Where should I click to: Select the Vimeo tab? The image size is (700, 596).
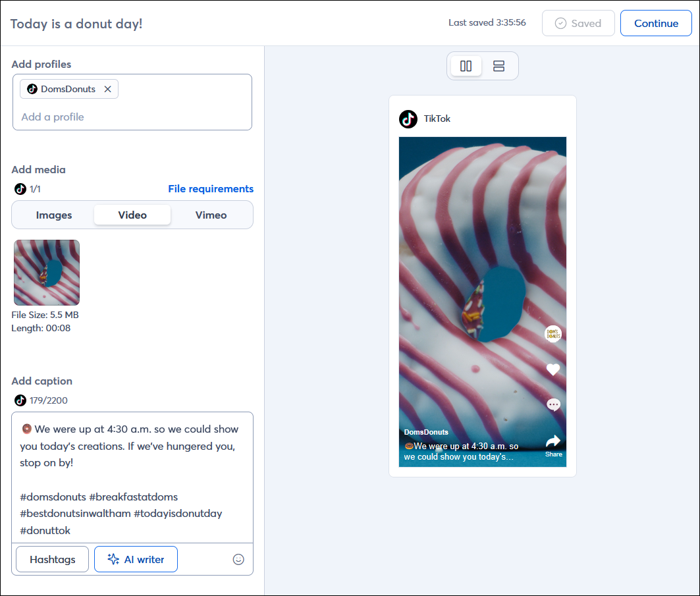click(x=211, y=215)
